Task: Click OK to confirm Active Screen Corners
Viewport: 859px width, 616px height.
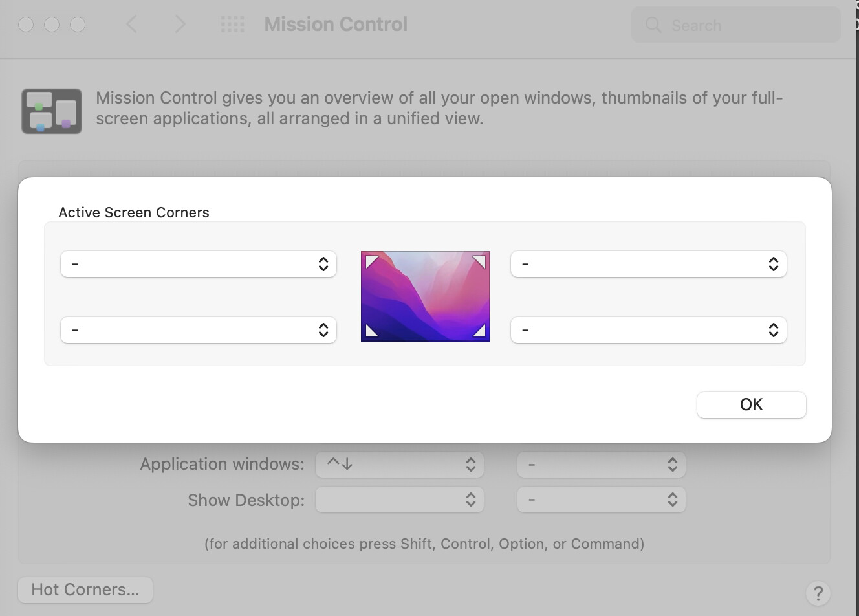Action: click(751, 405)
